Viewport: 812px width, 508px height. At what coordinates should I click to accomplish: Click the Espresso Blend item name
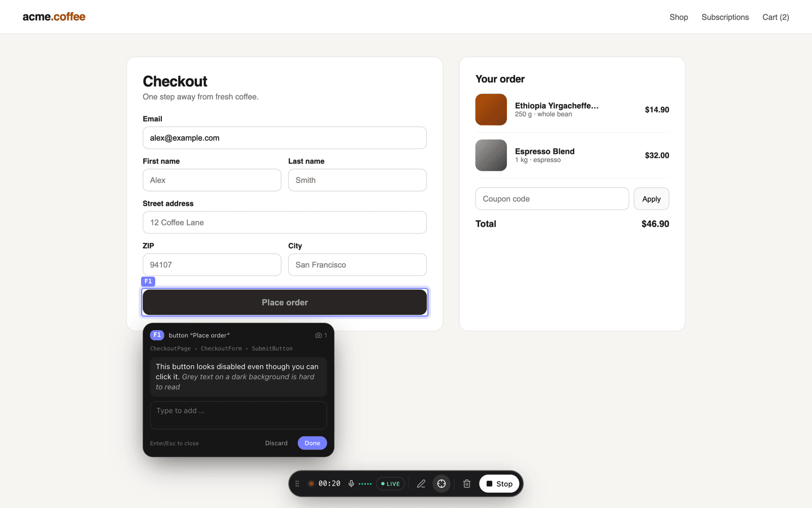pos(545,151)
